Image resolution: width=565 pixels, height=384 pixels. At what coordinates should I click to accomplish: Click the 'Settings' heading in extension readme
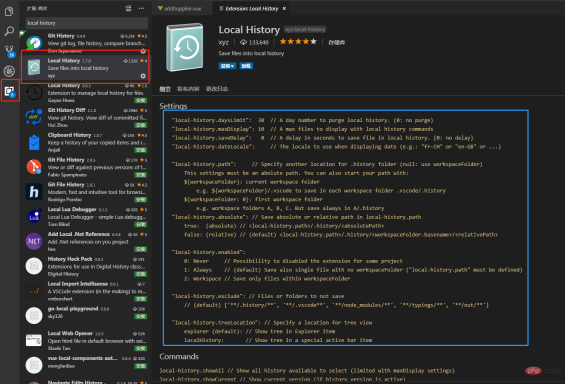[173, 106]
